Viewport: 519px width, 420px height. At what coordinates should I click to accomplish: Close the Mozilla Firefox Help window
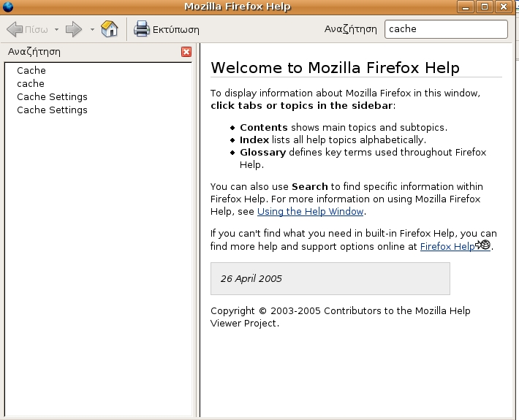[504, 7]
